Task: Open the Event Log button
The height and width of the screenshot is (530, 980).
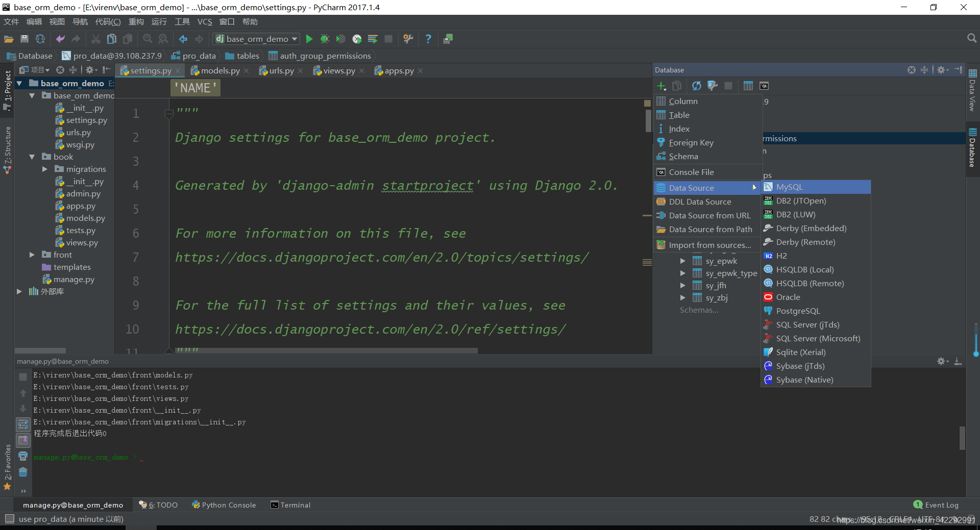Action: (x=936, y=505)
